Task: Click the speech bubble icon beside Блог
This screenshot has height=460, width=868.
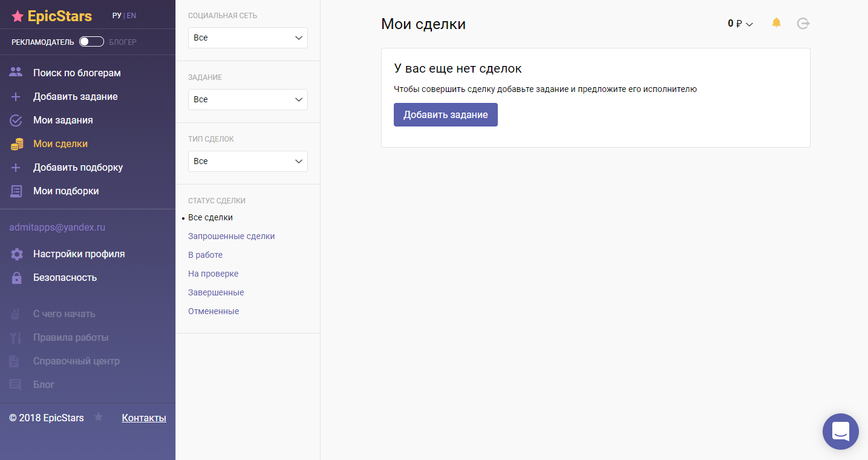Action: (x=15, y=385)
